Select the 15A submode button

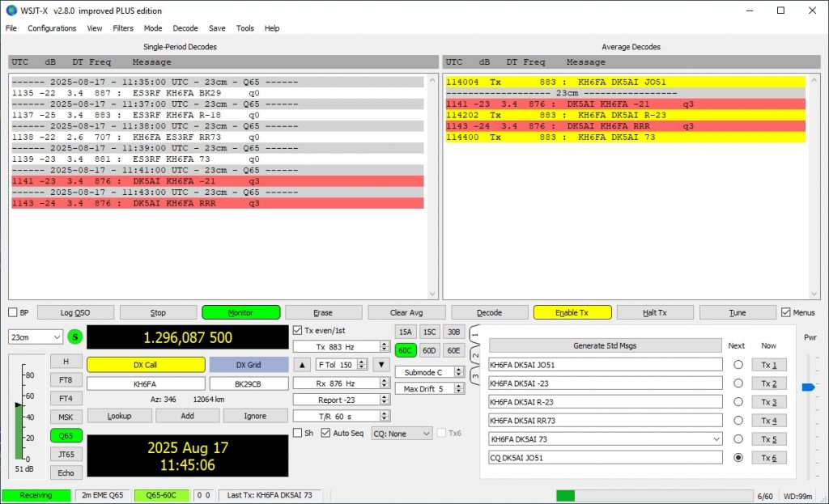click(x=406, y=332)
